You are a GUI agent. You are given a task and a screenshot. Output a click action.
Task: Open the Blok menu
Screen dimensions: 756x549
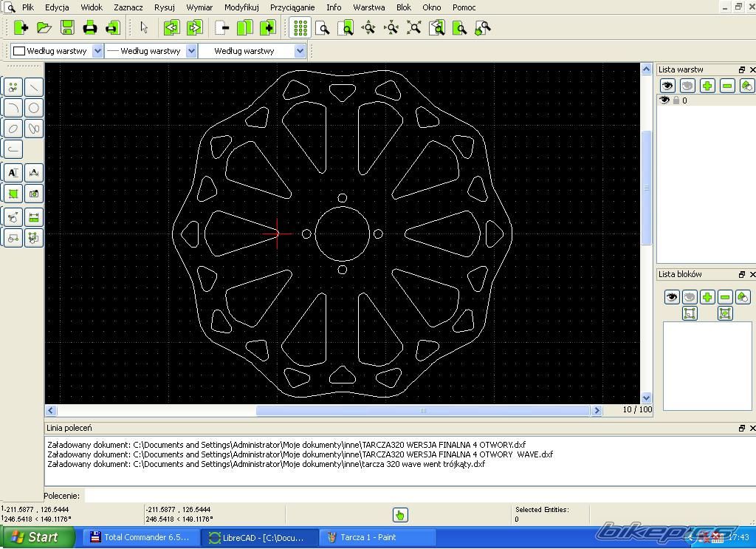(x=404, y=7)
